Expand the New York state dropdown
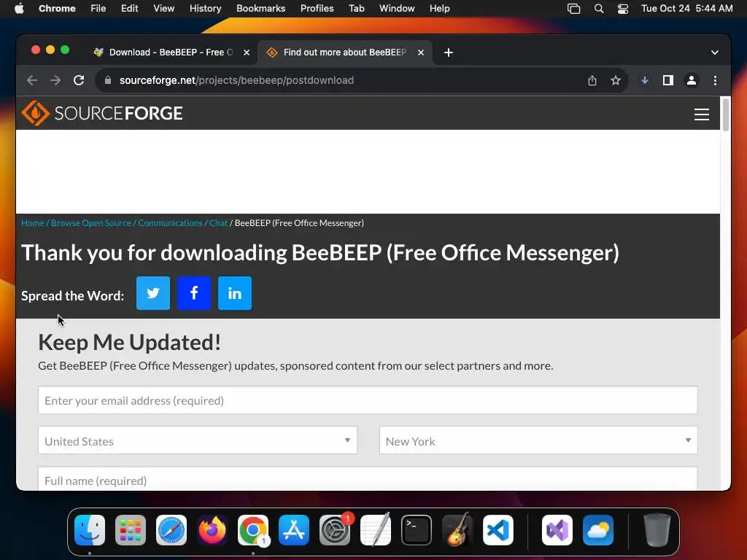The width and height of the screenshot is (747, 560). (538, 440)
